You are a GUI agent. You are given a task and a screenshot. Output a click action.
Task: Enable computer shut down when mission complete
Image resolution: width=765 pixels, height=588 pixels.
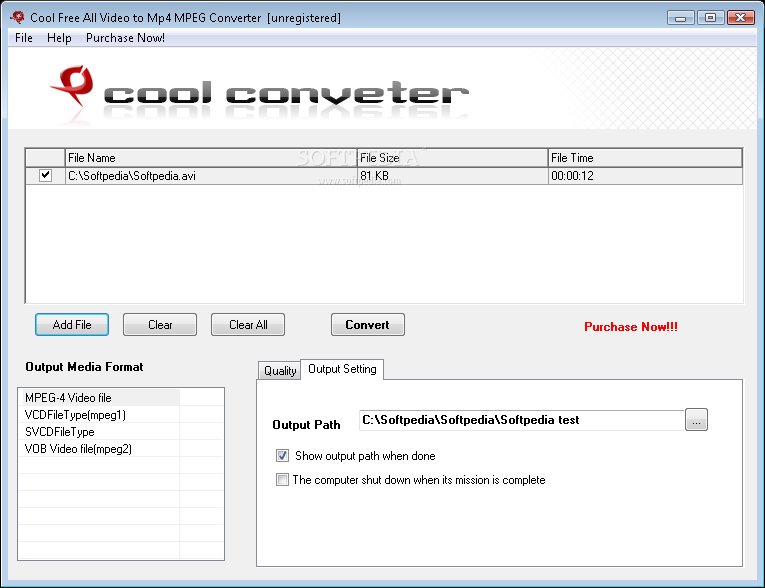(x=282, y=480)
